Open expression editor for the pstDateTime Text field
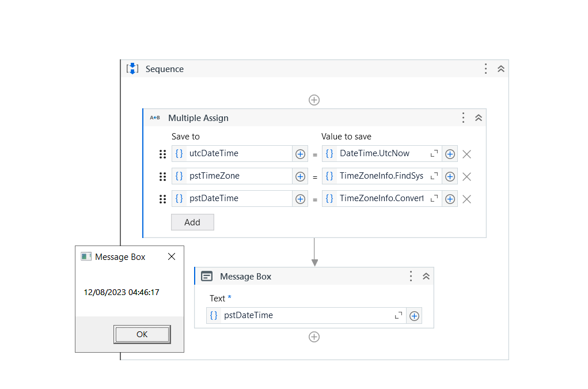 (398, 315)
